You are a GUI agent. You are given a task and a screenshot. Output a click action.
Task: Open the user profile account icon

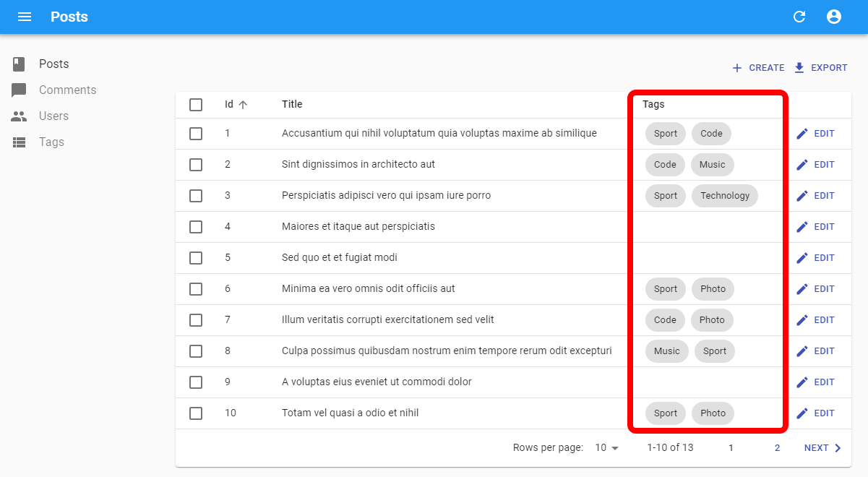click(x=834, y=17)
